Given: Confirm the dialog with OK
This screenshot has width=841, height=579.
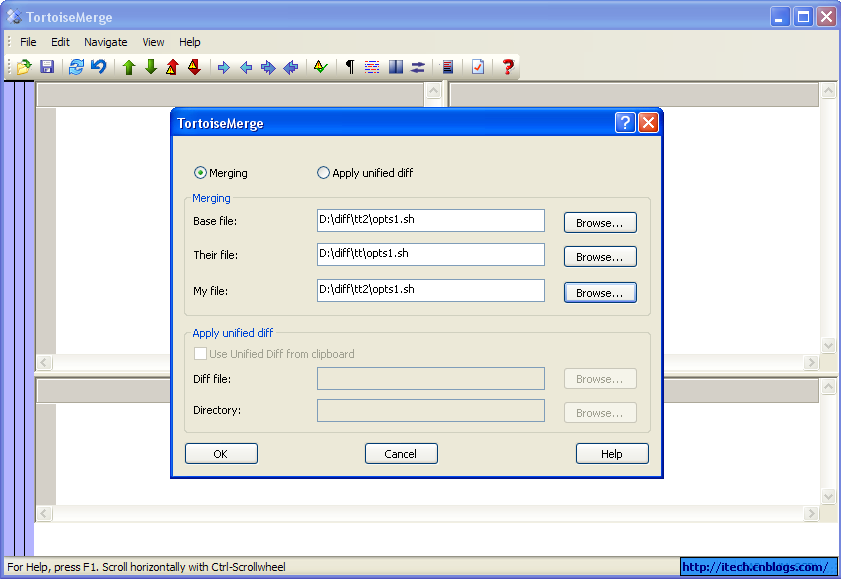Looking at the screenshot, I should click(220, 453).
